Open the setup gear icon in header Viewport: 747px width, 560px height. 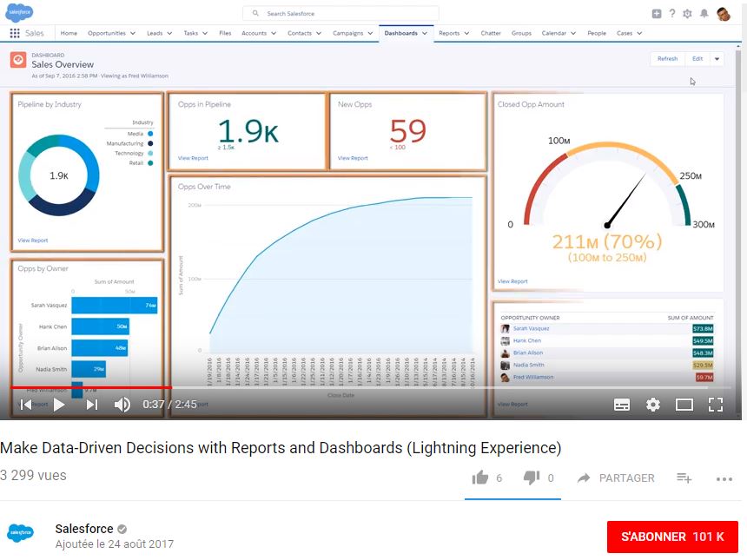[x=687, y=14]
